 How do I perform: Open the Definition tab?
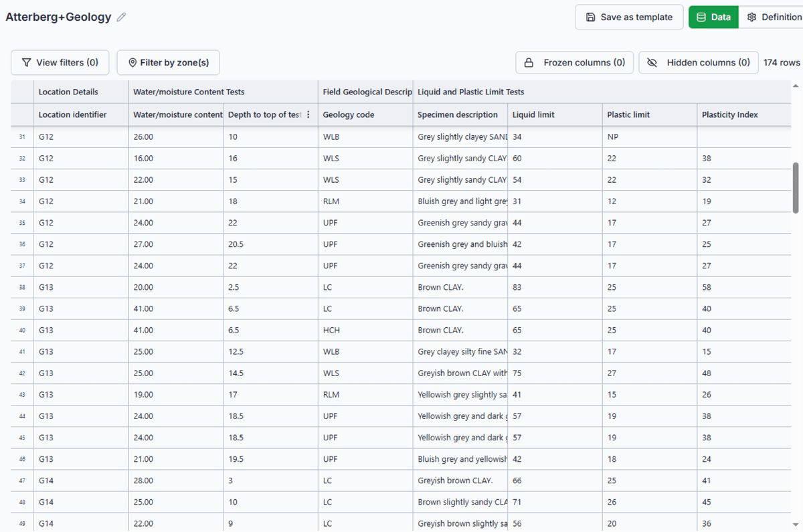click(776, 17)
